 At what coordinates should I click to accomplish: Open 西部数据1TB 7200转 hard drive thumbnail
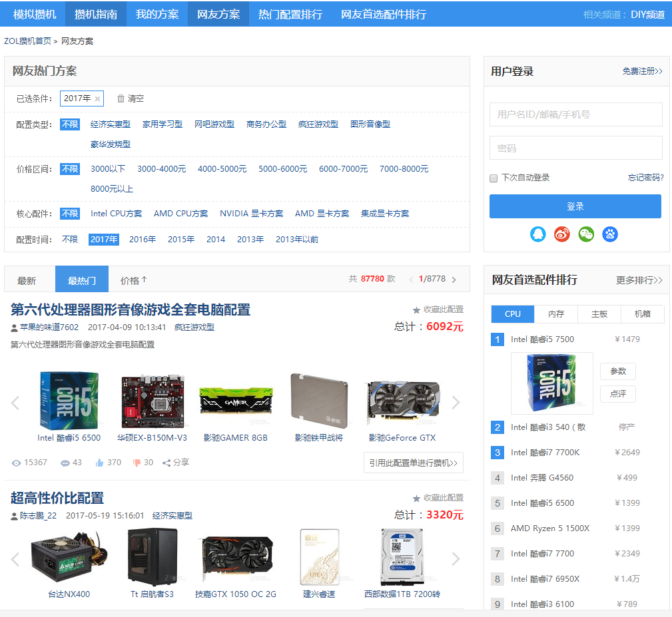(x=402, y=557)
